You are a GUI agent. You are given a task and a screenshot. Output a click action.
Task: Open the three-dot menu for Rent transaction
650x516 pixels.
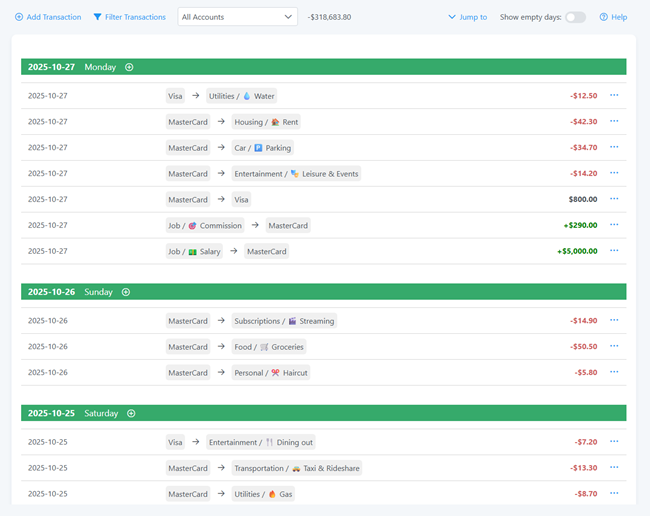point(614,121)
